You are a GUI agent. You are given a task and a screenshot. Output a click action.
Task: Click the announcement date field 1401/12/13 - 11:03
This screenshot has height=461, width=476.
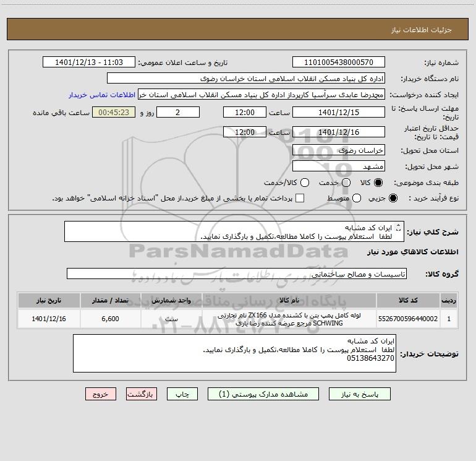pos(89,62)
